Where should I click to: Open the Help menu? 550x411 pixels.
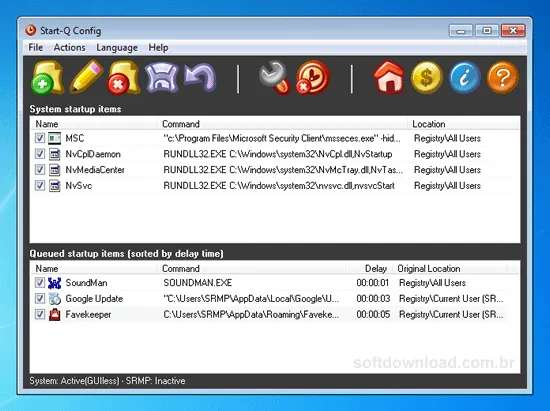158,47
